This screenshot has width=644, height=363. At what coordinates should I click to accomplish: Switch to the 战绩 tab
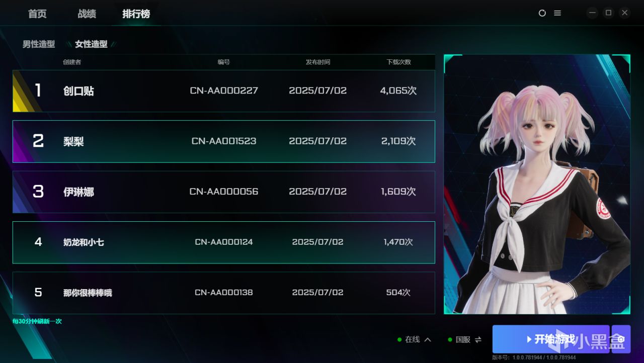(x=87, y=14)
